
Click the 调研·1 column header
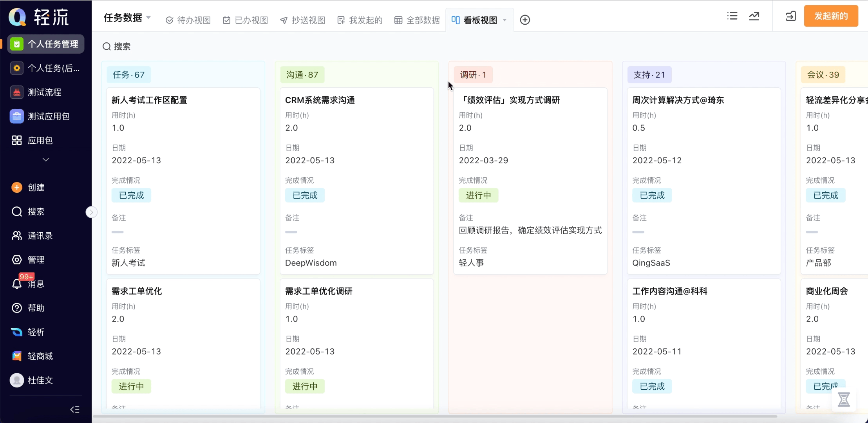tap(473, 75)
